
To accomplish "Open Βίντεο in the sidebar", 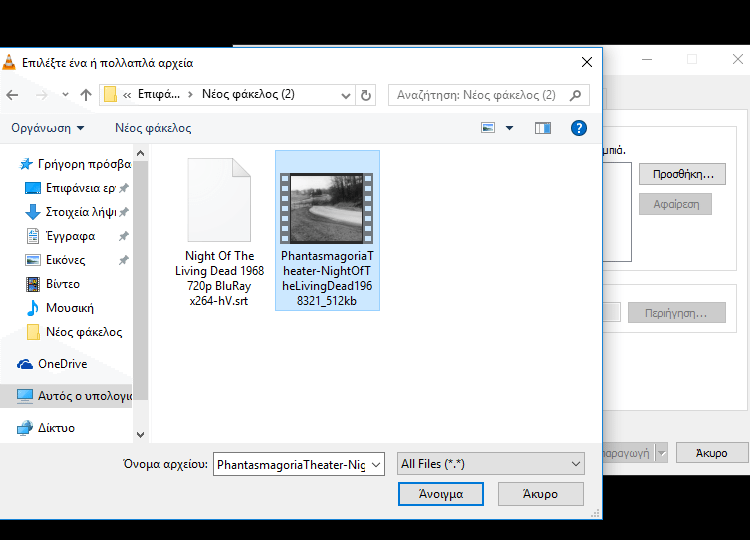I will [x=53, y=284].
